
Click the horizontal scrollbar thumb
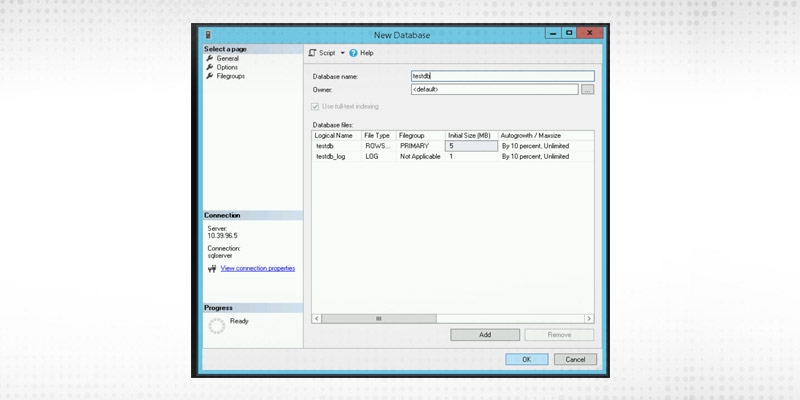(x=379, y=318)
